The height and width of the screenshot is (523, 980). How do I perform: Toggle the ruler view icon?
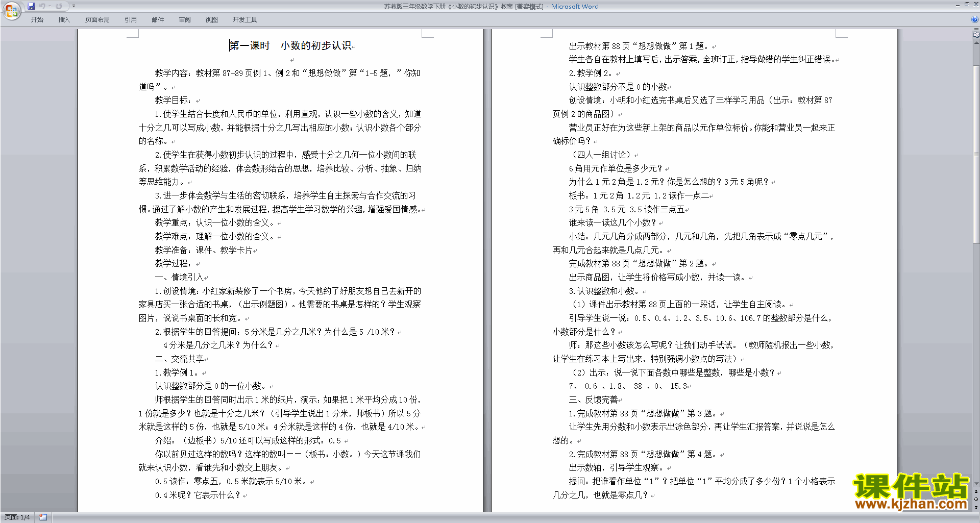point(976,35)
